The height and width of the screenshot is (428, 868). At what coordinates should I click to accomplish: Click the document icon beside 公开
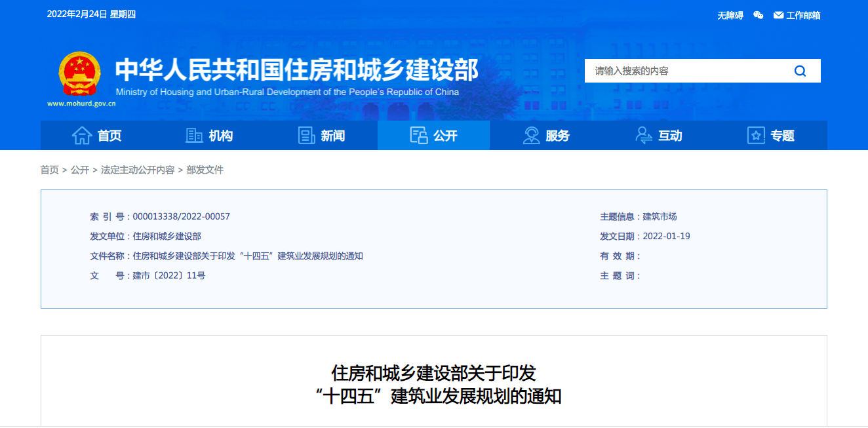tap(419, 136)
